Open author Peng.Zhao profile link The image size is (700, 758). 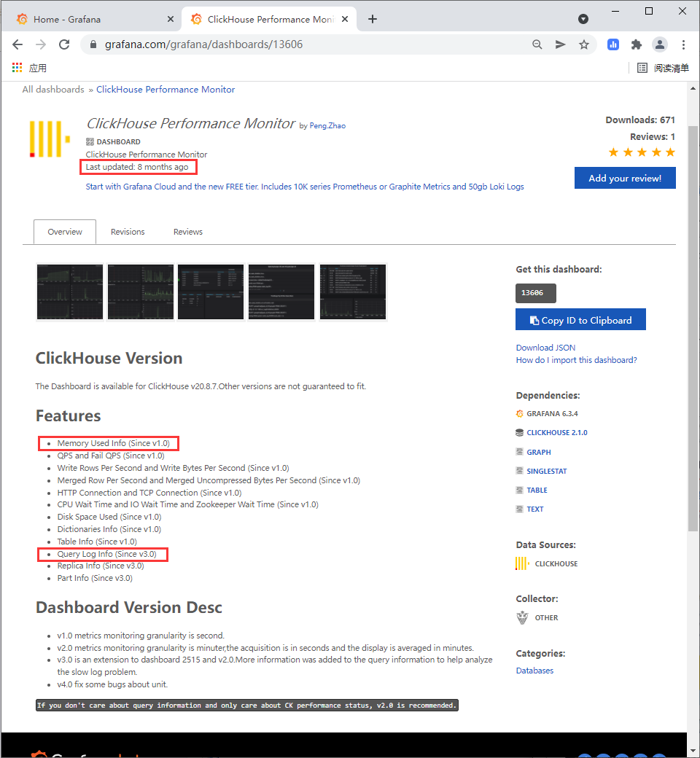click(327, 125)
